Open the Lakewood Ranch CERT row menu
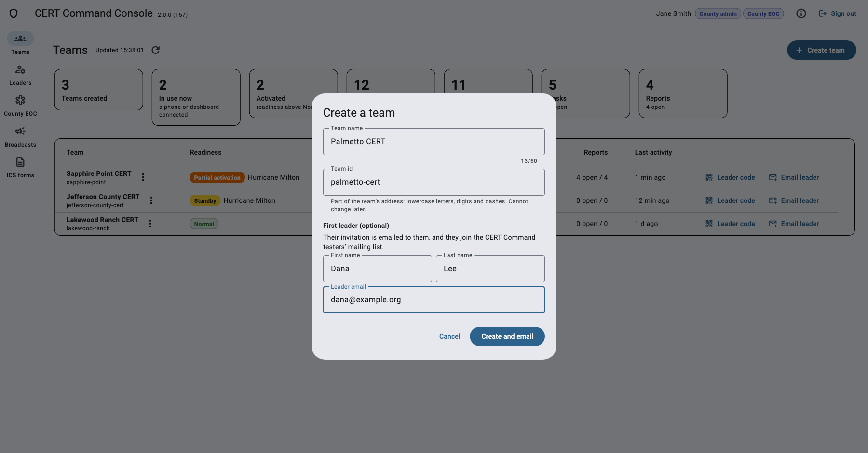Image resolution: width=868 pixels, height=453 pixels. pos(150,224)
